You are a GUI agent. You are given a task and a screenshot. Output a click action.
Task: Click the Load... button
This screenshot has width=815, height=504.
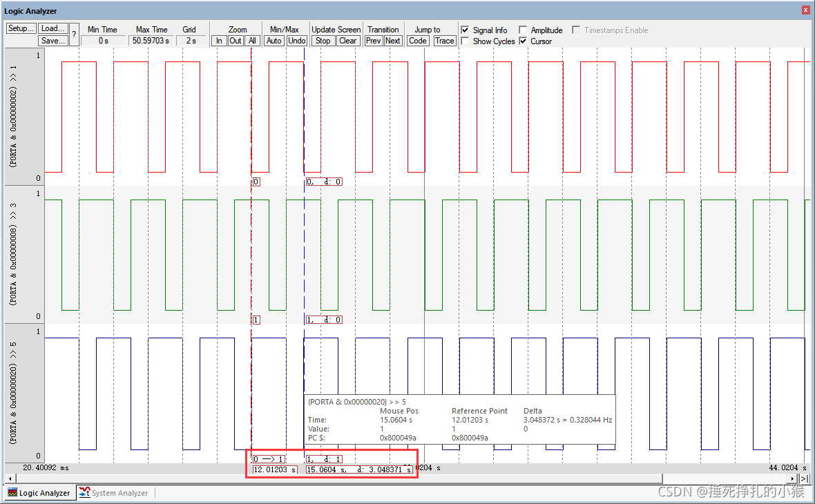tap(52, 28)
